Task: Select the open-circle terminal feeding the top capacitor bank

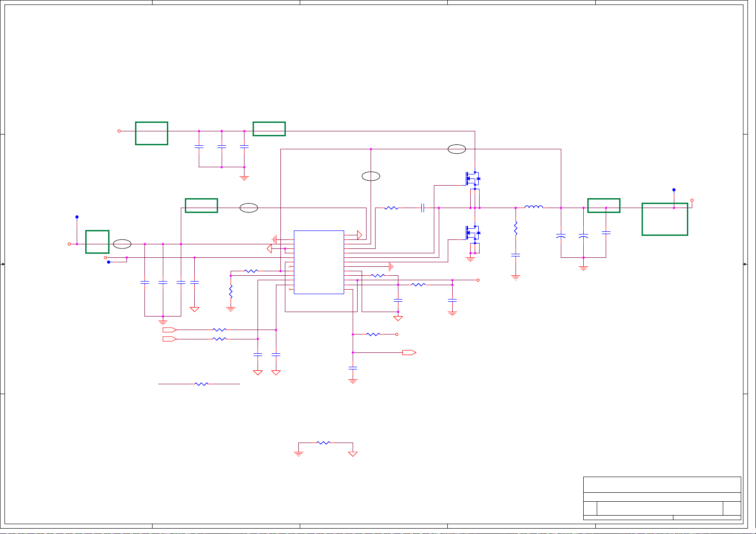Action: [119, 131]
